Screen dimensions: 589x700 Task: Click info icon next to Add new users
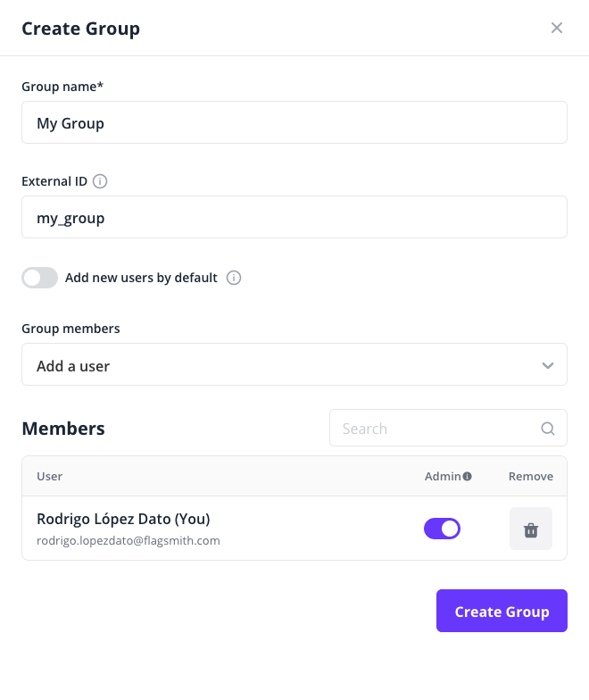(234, 278)
